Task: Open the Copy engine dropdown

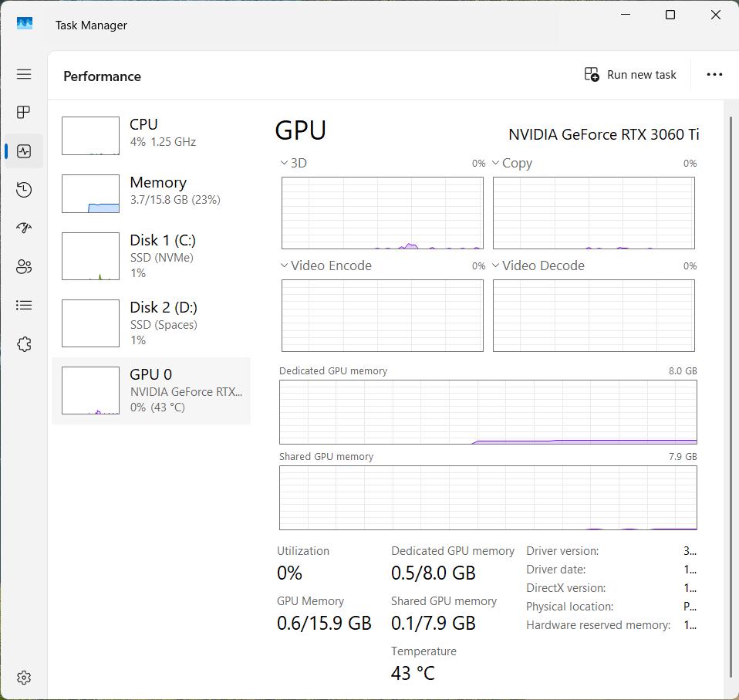Action: coord(512,163)
